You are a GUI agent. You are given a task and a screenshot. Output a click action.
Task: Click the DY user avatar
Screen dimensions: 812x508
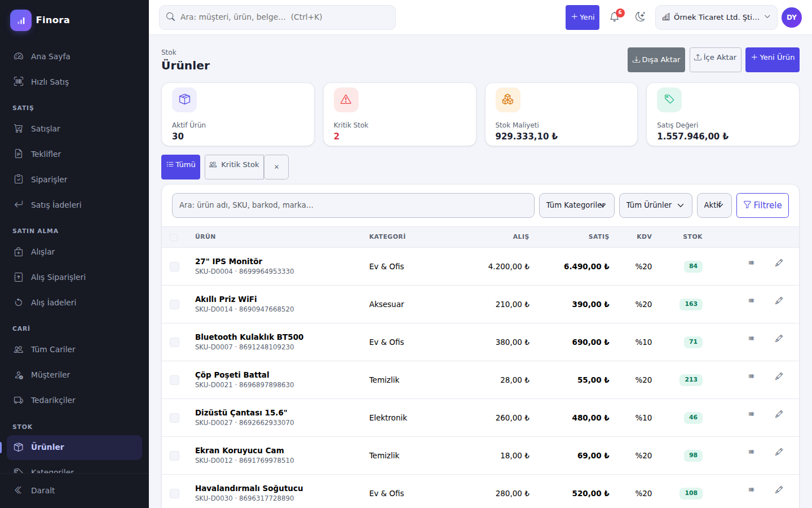[x=792, y=17]
